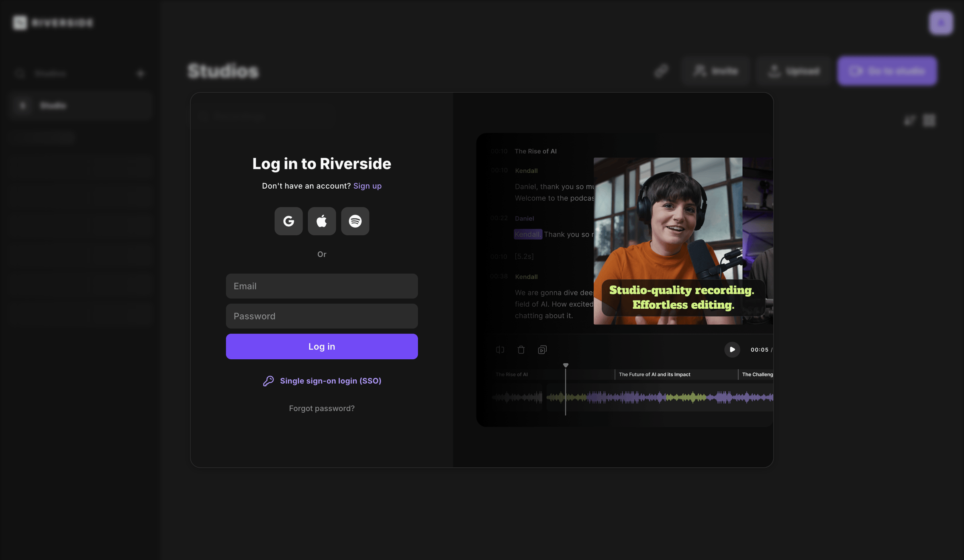Click the Sign up link

point(368,186)
